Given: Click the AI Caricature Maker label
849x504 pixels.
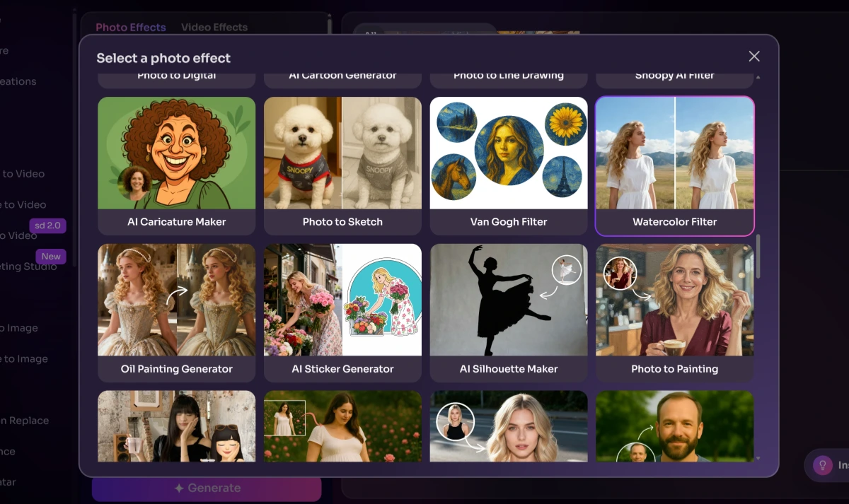Looking at the screenshot, I should click(x=177, y=222).
